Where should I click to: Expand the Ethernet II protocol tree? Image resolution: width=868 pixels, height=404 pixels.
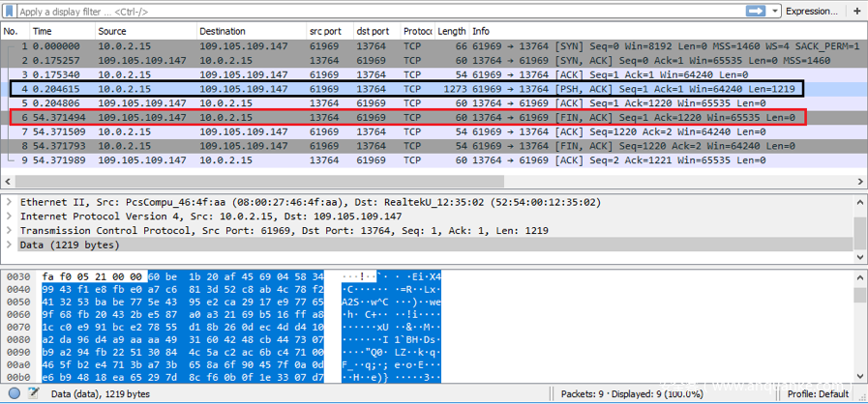[9, 203]
